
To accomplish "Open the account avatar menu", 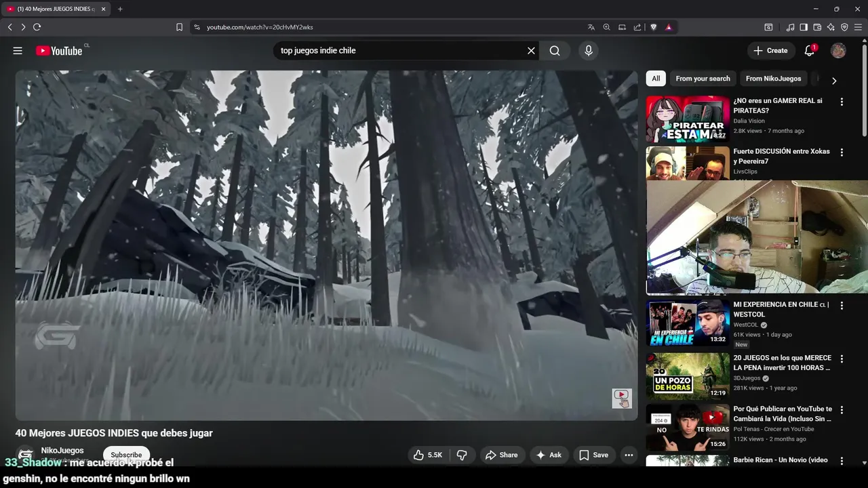I will coord(838,51).
